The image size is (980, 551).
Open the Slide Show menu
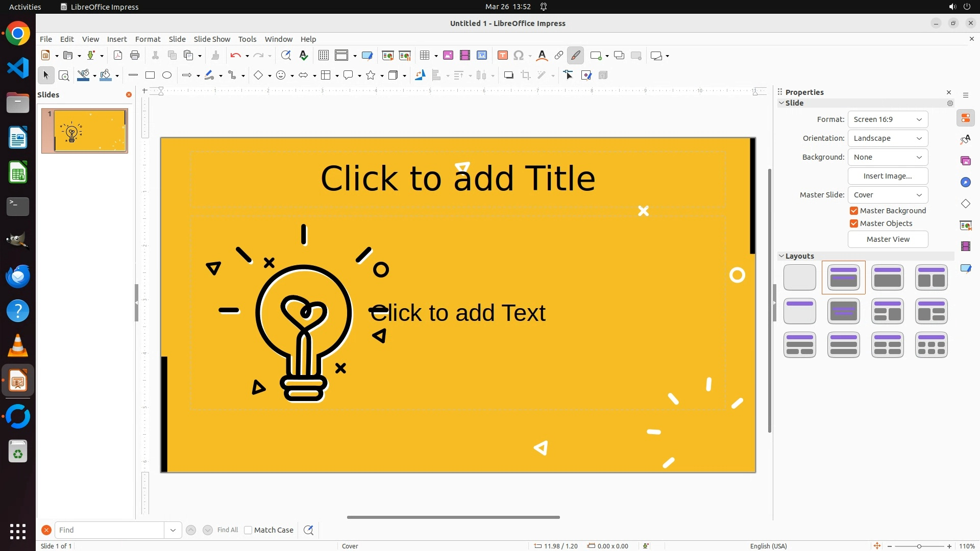(212, 39)
